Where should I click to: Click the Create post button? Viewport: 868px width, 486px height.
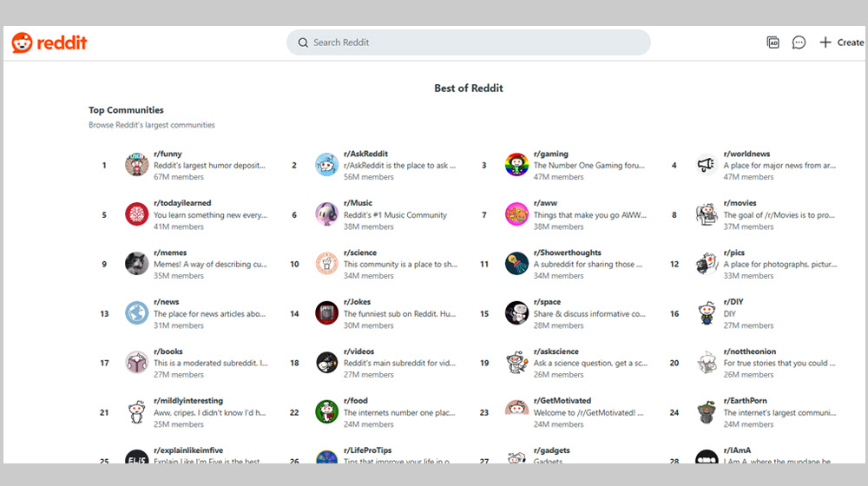(x=841, y=43)
